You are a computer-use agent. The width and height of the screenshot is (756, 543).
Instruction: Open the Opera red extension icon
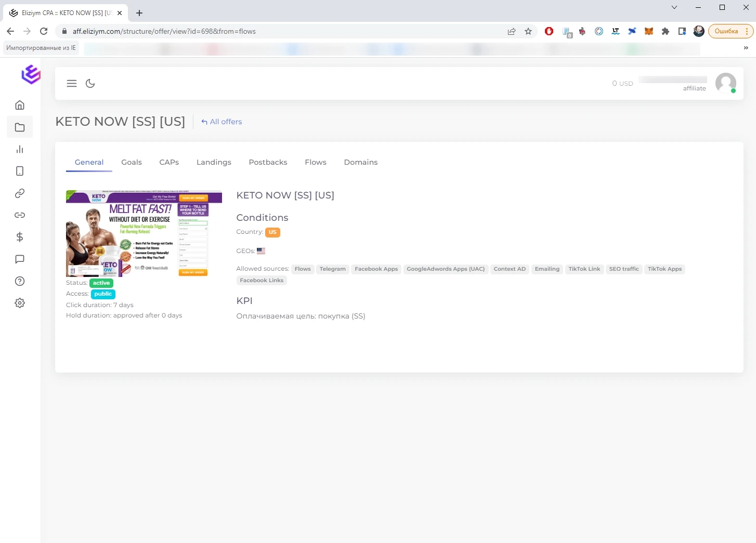click(549, 31)
